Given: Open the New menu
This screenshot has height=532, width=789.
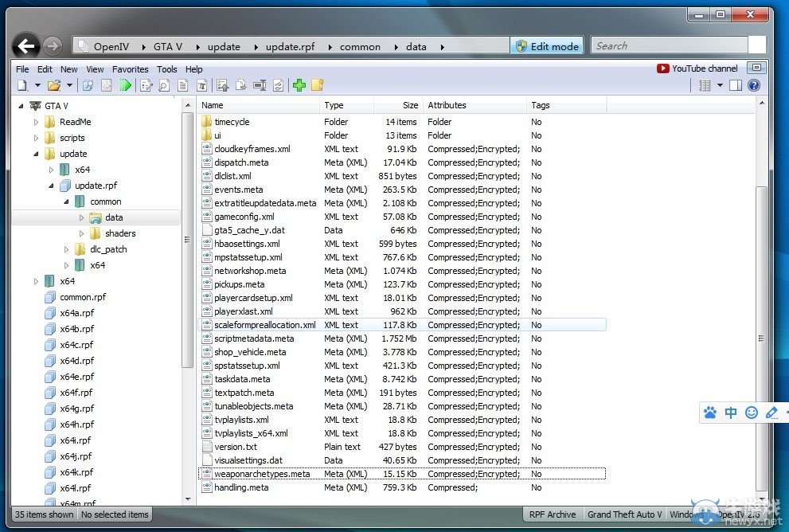Looking at the screenshot, I should [69, 69].
